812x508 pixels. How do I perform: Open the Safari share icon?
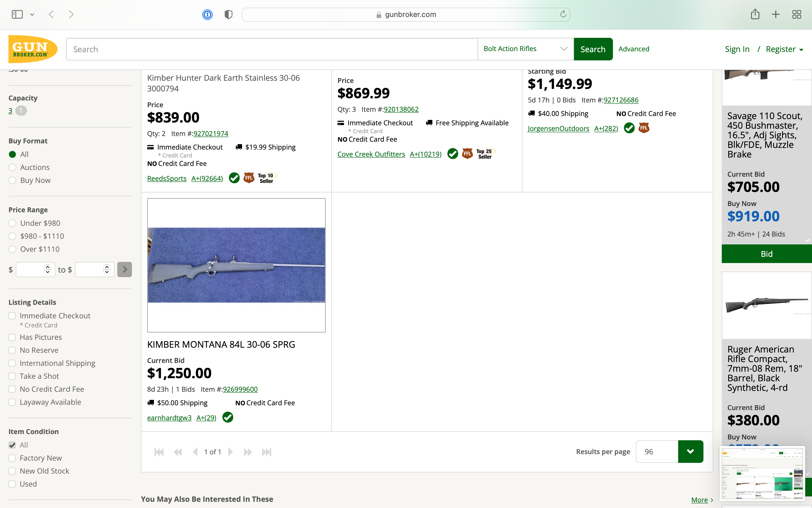pyautogui.click(x=755, y=14)
